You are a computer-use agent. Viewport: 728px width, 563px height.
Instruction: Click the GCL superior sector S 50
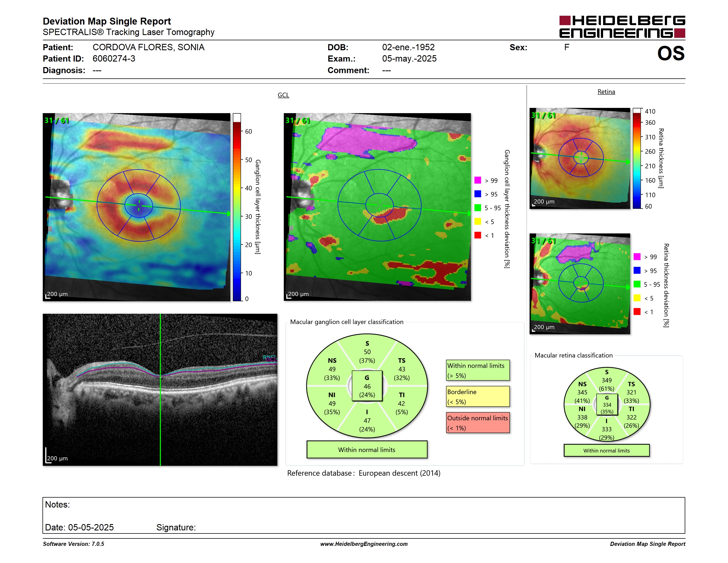[x=367, y=352]
